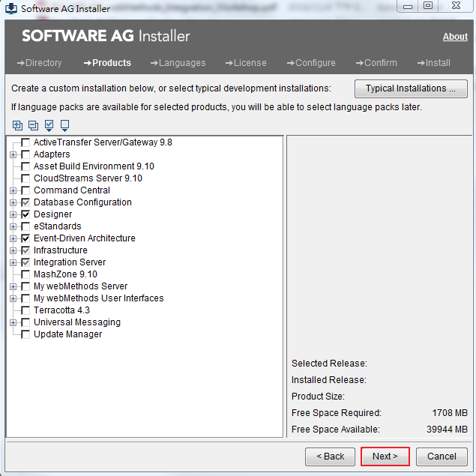Screen dimensions: 476x476
Task: Expand the Integration Server node
Action: tap(13, 262)
